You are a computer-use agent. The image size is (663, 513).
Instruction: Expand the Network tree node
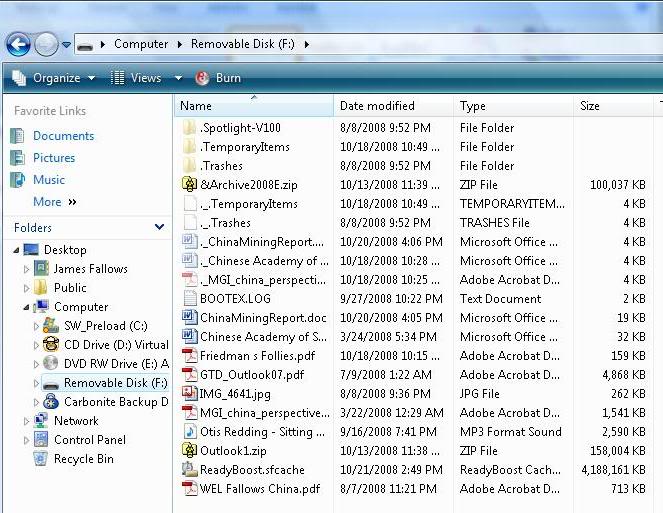pyautogui.click(x=27, y=421)
